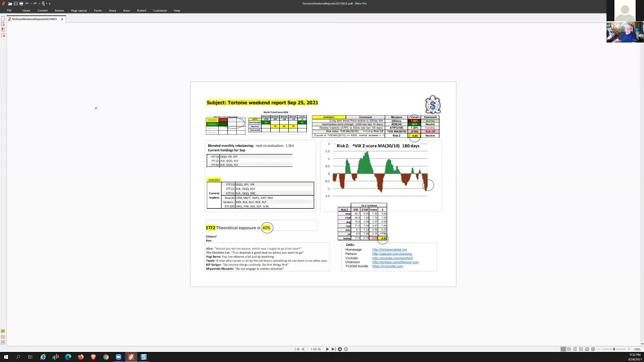
Task: Undo the last action
Action: (27, 4)
